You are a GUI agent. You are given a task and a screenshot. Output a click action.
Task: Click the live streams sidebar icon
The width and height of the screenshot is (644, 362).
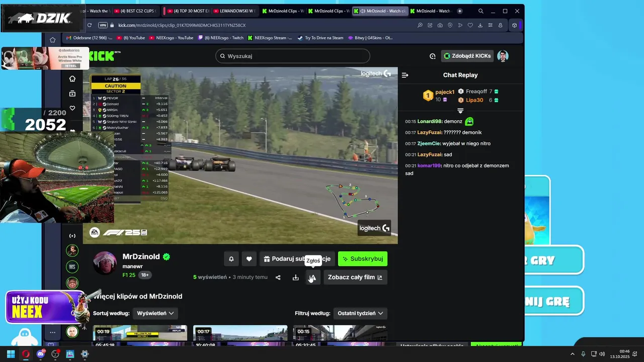coord(72,236)
